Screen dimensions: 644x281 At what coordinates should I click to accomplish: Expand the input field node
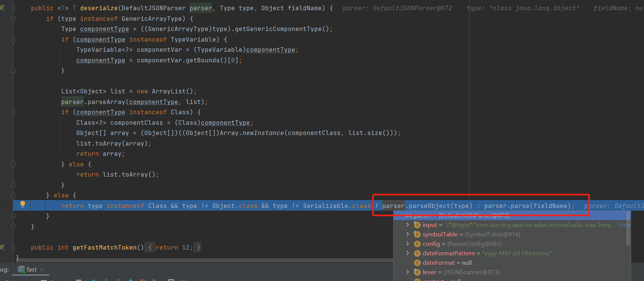(x=408, y=225)
